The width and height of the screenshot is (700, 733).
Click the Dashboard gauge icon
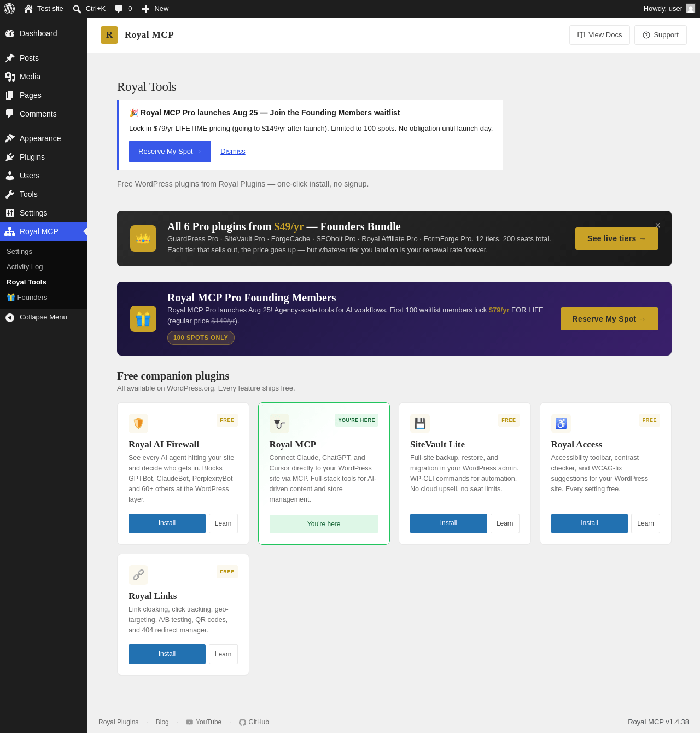[10, 33]
